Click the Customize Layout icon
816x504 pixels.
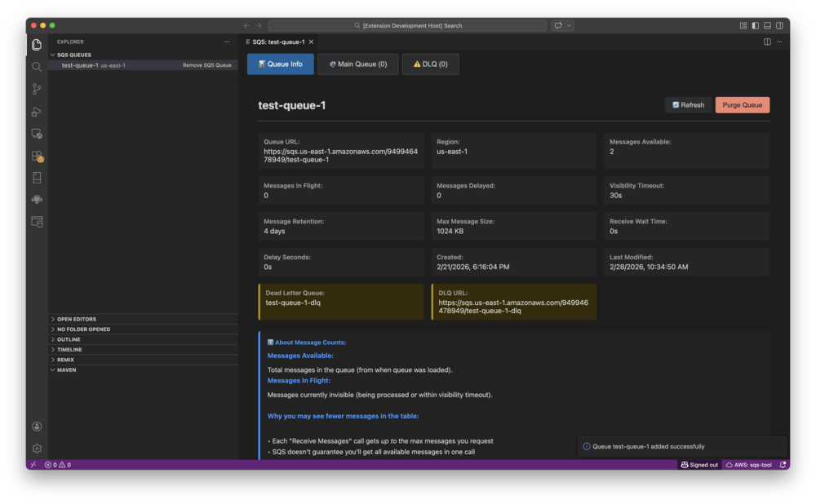743,25
